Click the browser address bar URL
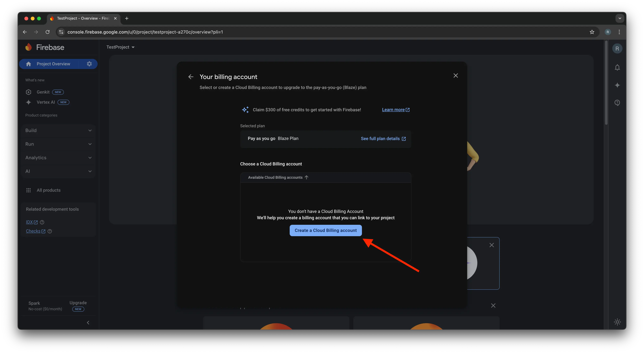 [x=145, y=32]
